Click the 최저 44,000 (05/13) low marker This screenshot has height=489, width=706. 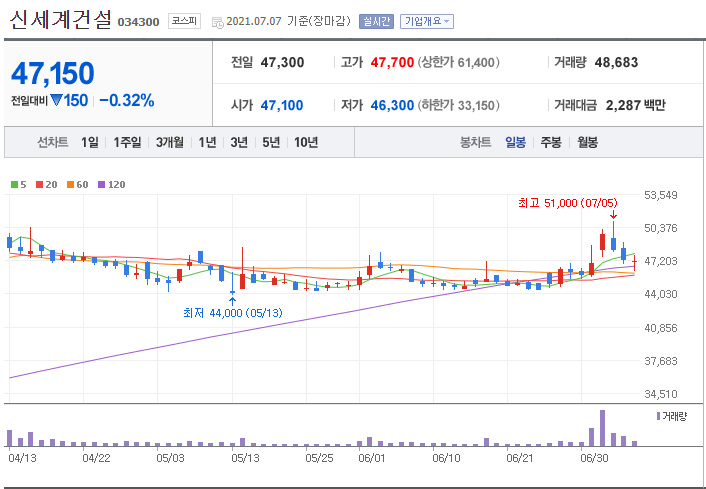point(233,312)
